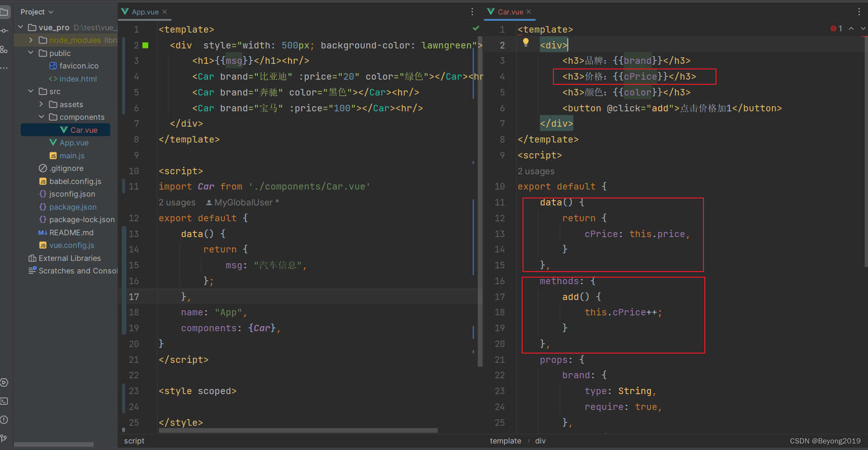
Task: Click the project panel horizontal scrollbar
Action: [x=54, y=444]
